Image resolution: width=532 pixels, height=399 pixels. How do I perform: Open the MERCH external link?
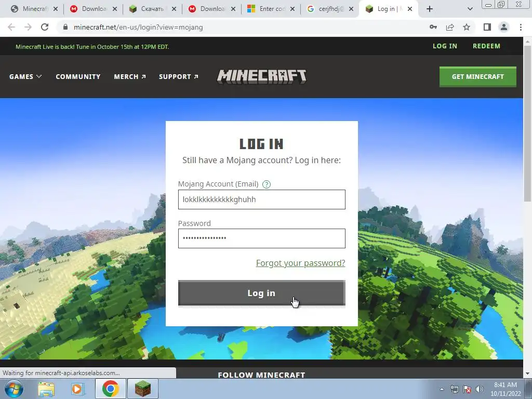point(130,77)
